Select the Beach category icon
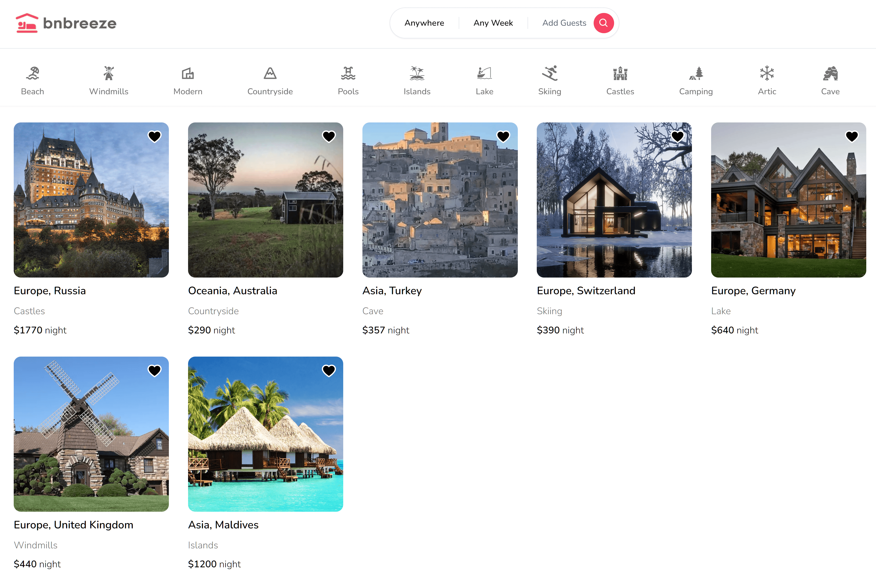 [33, 73]
